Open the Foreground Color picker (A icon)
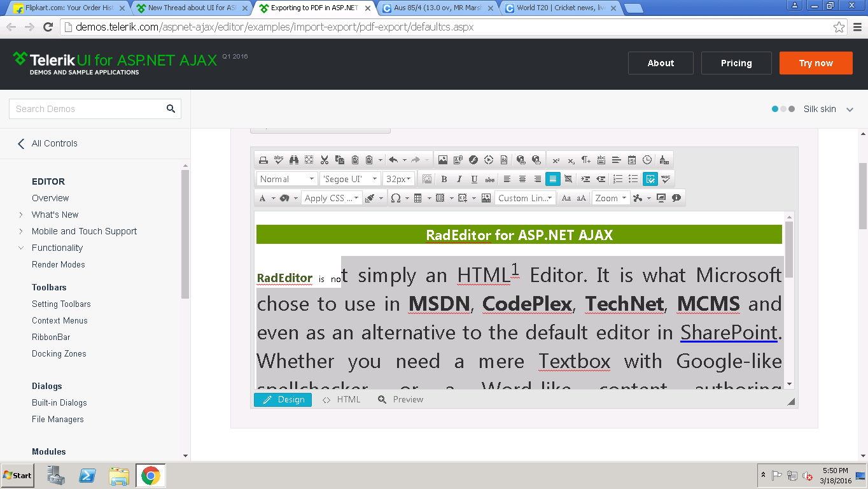The image size is (868, 489). click(263, 198)
